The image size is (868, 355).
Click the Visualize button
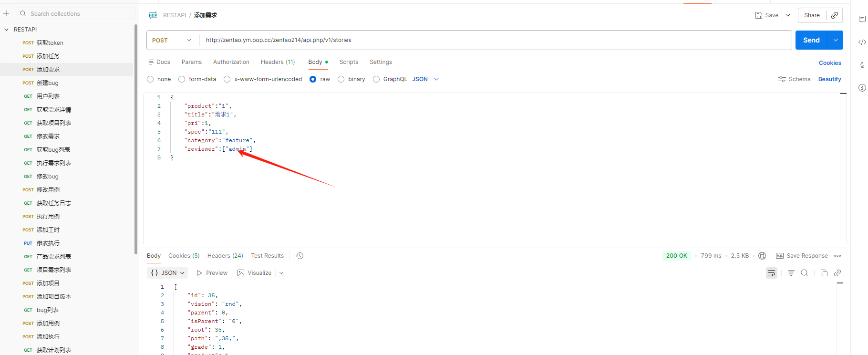point(255,273)
